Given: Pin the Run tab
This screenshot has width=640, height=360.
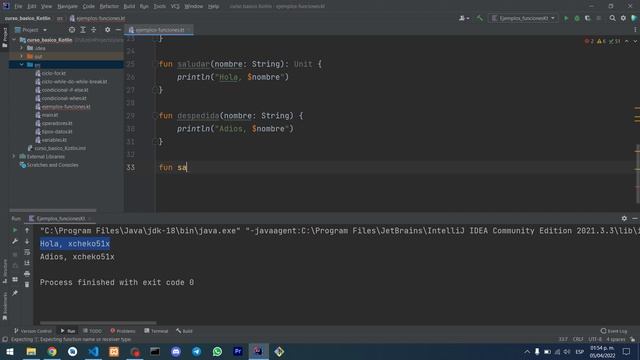Looking at the screenshot, I should 15,293.
